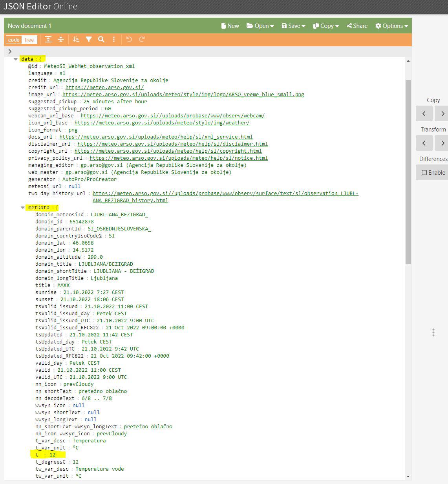
Task: Switch editor to tree mode
Action: (29, 40)
